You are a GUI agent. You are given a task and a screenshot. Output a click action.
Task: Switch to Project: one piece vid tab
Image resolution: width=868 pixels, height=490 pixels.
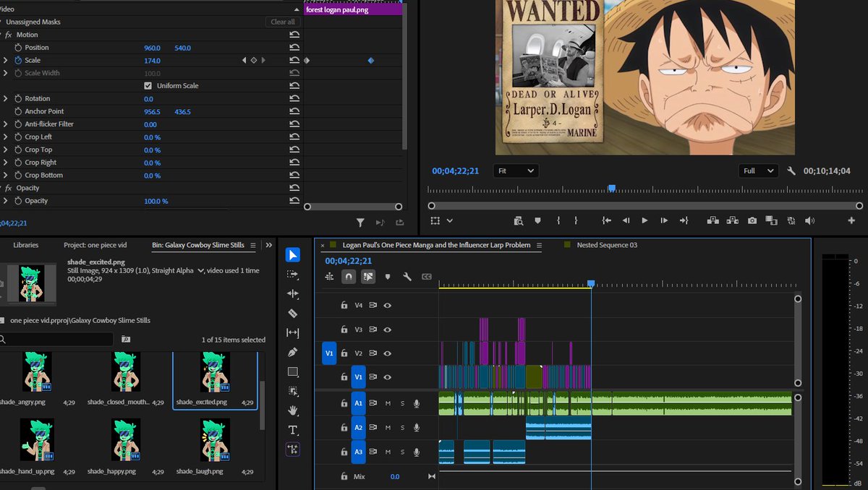pyautogui.click(x=96, y=246)
